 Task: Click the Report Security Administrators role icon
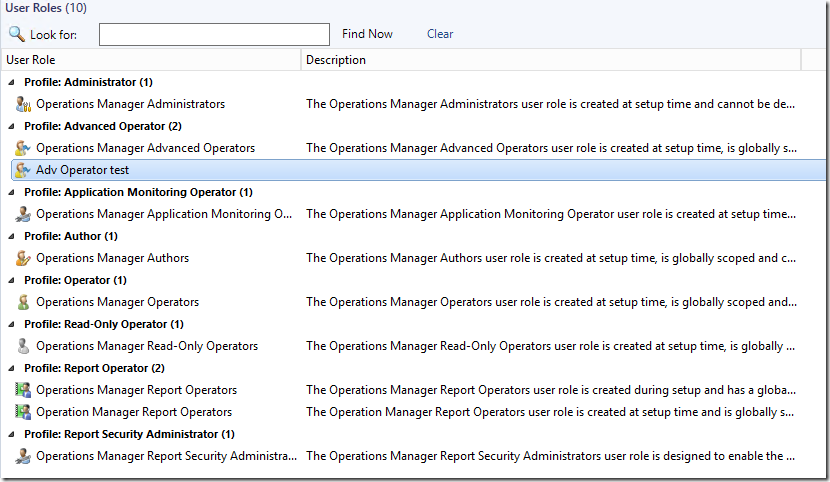(x=23, y=456)
